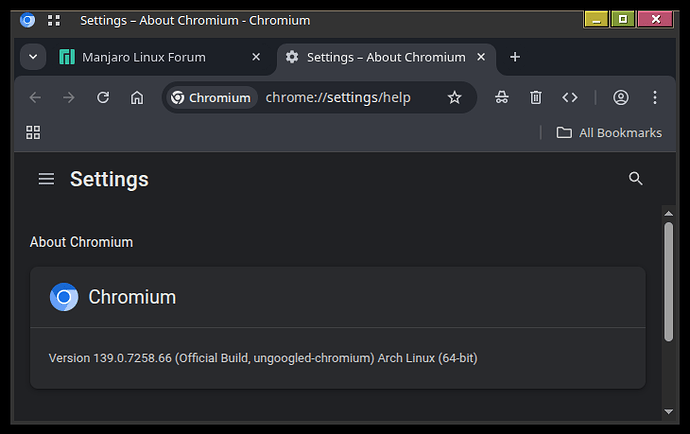Open the apps grid shortcut

click(33, 132)
